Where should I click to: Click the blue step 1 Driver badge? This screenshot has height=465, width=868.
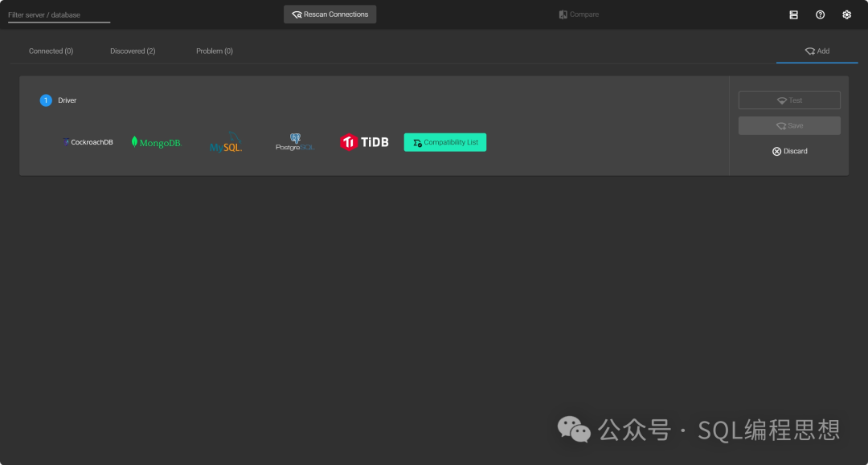point(46,100)
